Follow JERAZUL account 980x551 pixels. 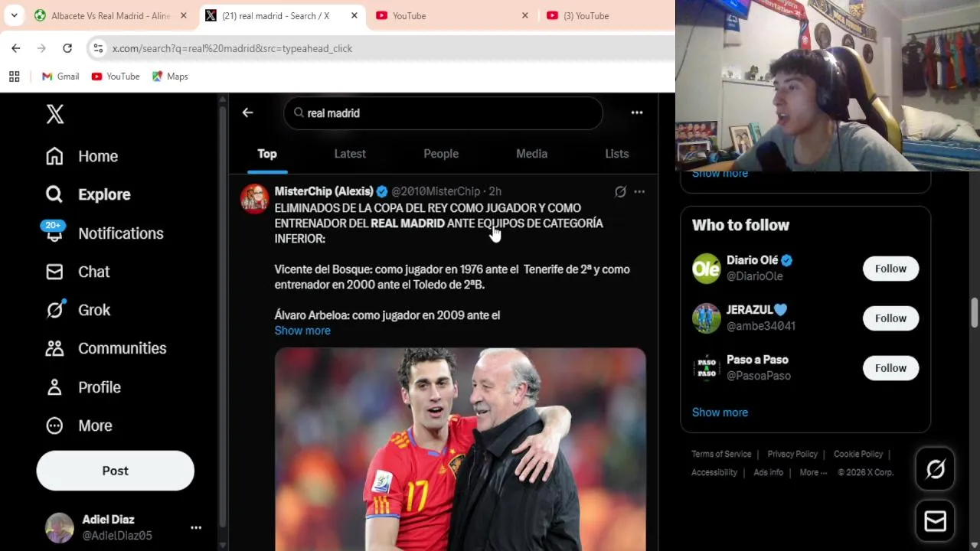(890, 318)
